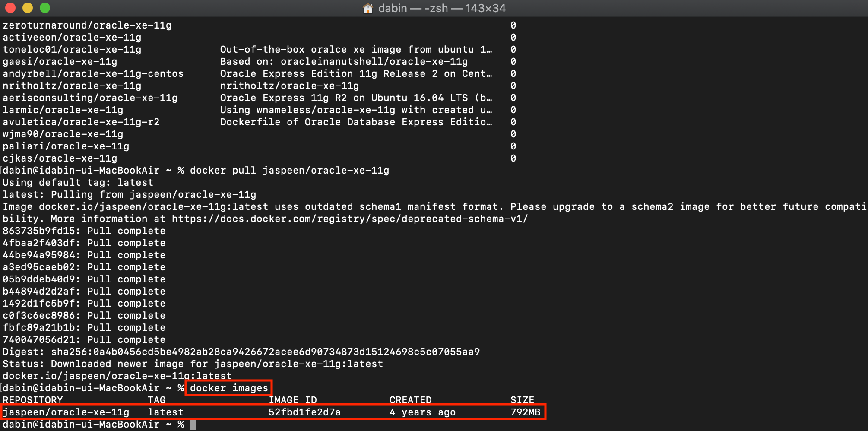Click the green zoom window button
Viewport: 868px width, 431px height.
(x=45, y=8)
